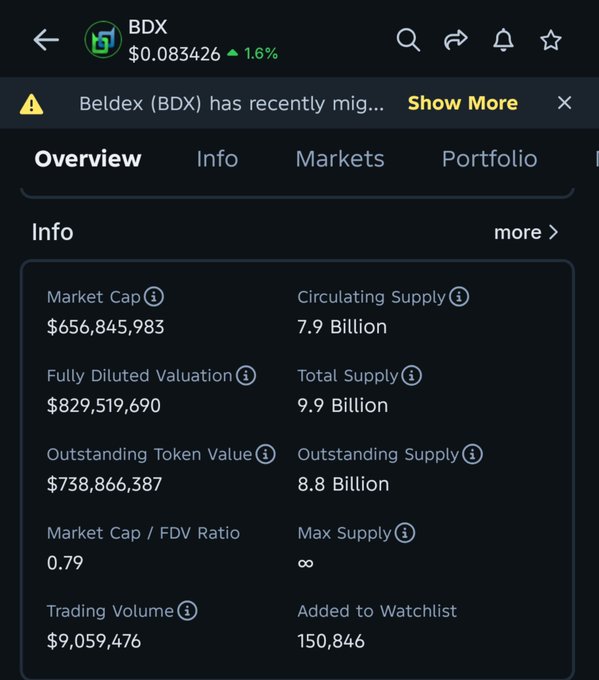This screenshot has width=599, height=680.
Task: Switch to the Info tab
Action: click(x=217, y=159)
